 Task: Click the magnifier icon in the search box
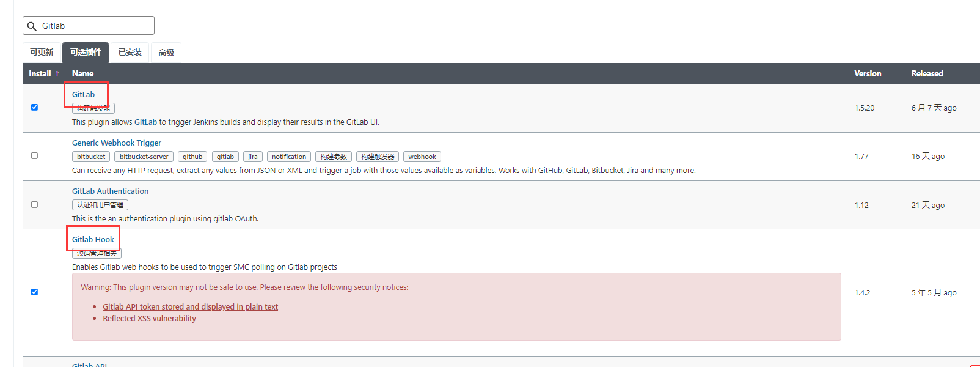32,26
